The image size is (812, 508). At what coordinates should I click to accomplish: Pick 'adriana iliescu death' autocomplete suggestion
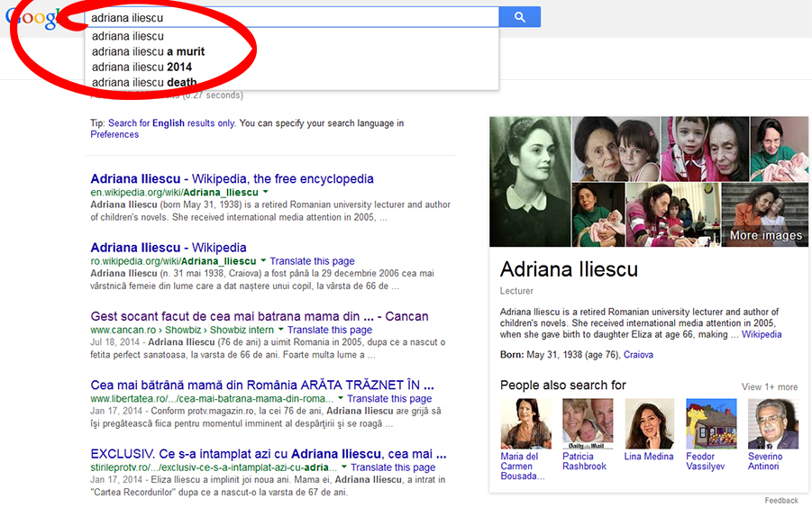[144, 82]
